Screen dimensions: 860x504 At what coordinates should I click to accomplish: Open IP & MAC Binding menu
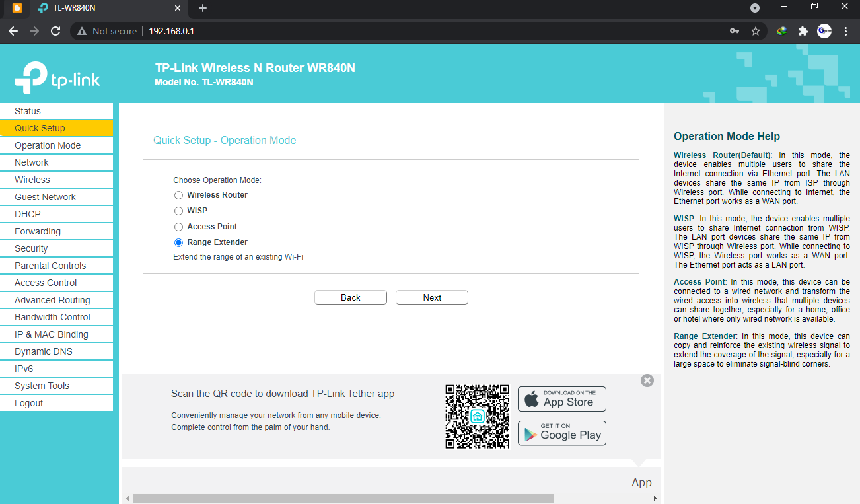(x=56, y=334)
